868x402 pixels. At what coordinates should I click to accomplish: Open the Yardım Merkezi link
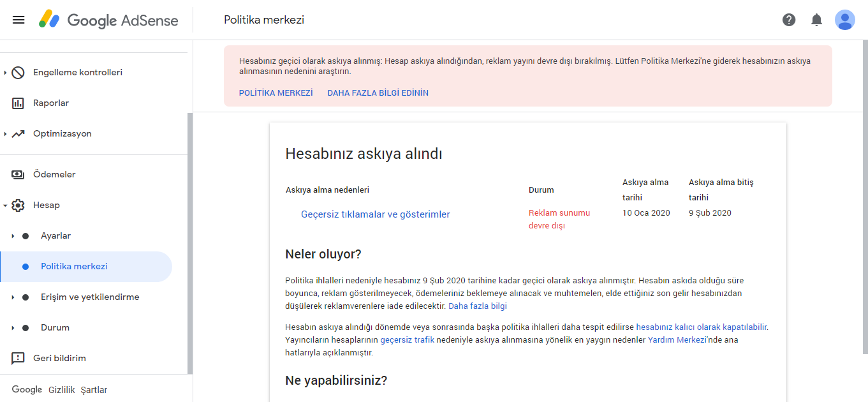pyautogui.click(x=677, y=339)
